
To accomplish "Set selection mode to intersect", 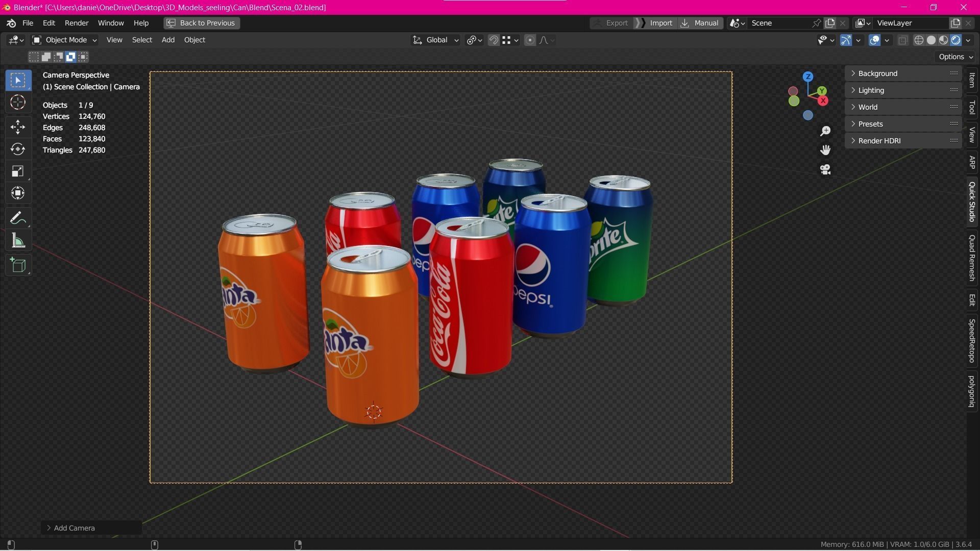I will [x=83, y=57].
